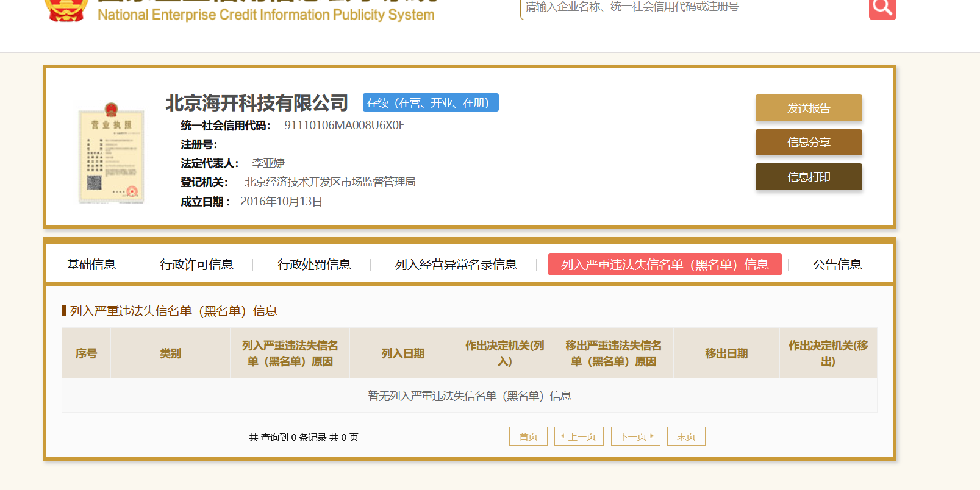The image size is (980, 490).
Task: Select the 列入经营异常名录信息 tab
Action: [x=456, y=265]
